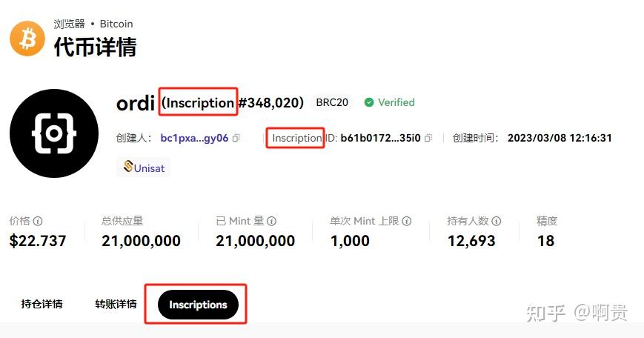The image size is (644, 338).
Task: Copy the creator address bc1pxa...gy06
Action: point(236,138)
